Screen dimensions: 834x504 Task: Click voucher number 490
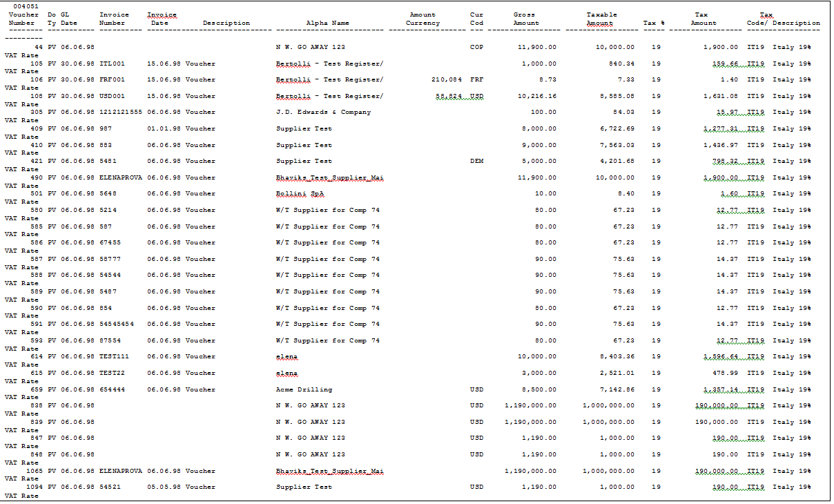(37, 177)
